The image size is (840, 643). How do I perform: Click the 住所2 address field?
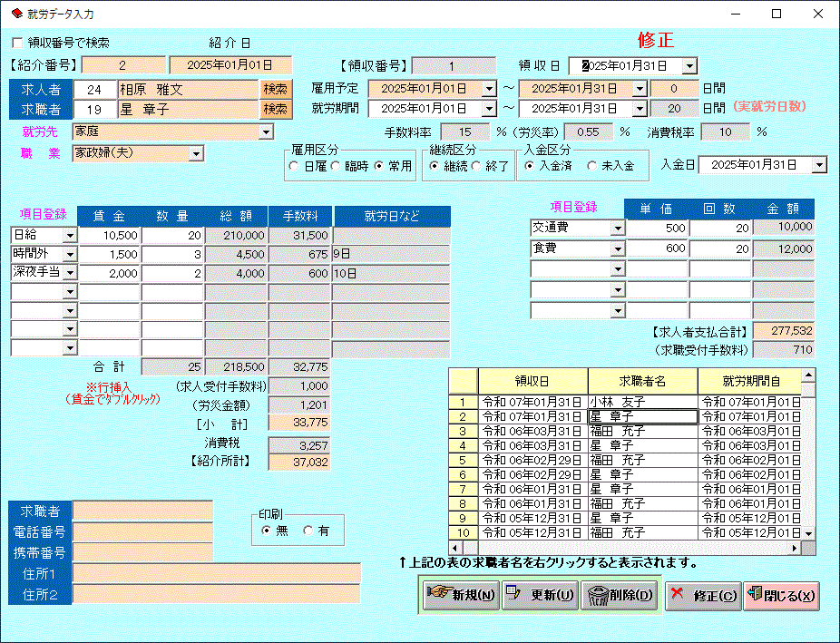(x=217, y=594)
